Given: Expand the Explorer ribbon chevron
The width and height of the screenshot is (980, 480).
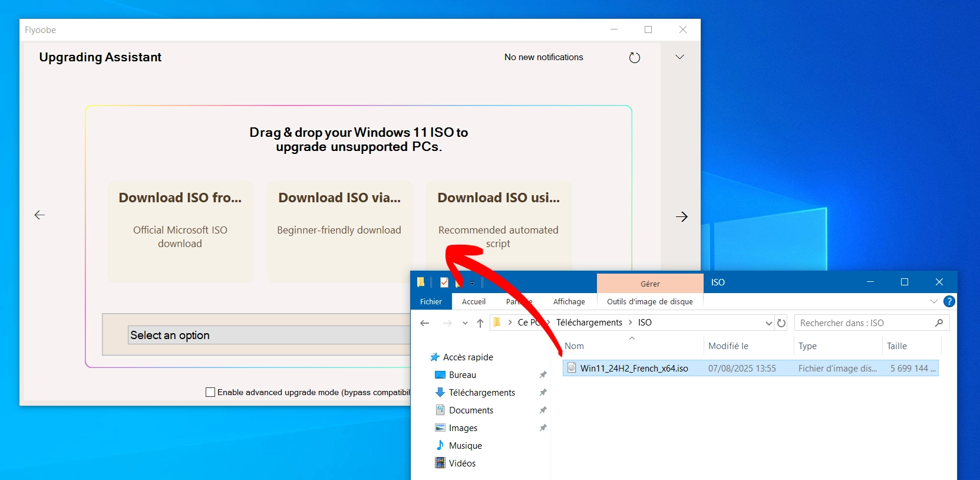Looking at the screenshot, I should (934, 301).
